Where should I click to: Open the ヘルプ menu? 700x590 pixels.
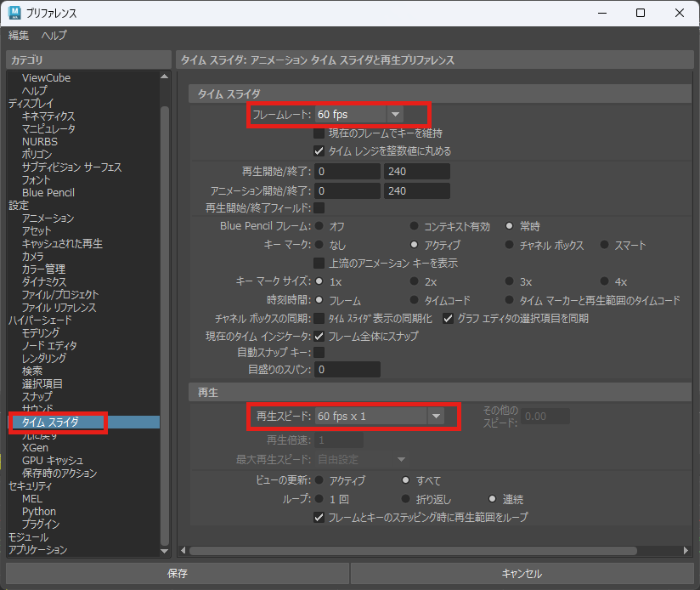click(x=54, y=36)
